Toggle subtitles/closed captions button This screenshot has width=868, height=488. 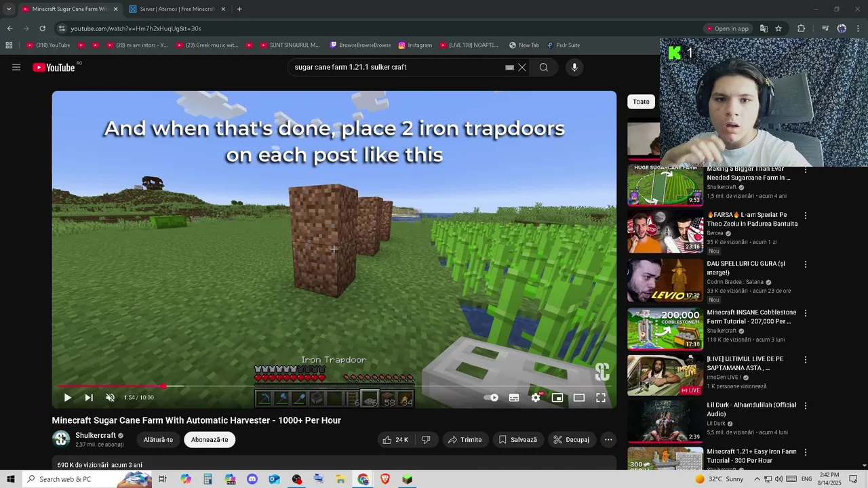click(x=514, y=398)
